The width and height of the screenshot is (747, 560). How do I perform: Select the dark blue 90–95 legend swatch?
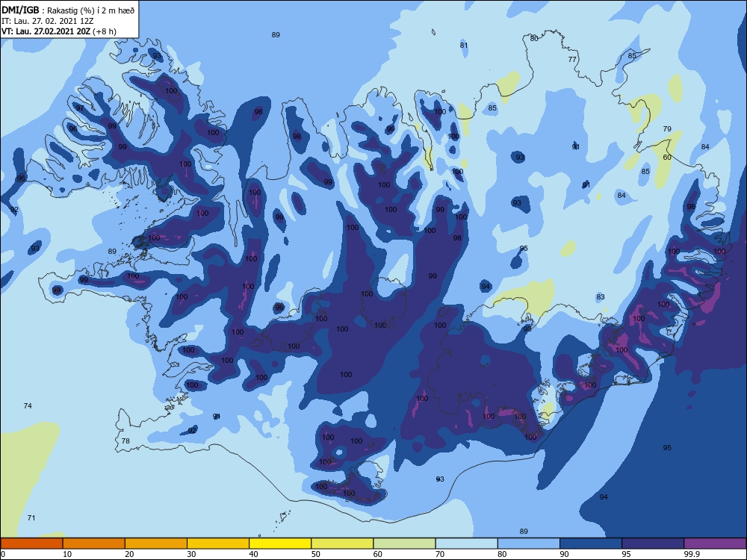591,544
